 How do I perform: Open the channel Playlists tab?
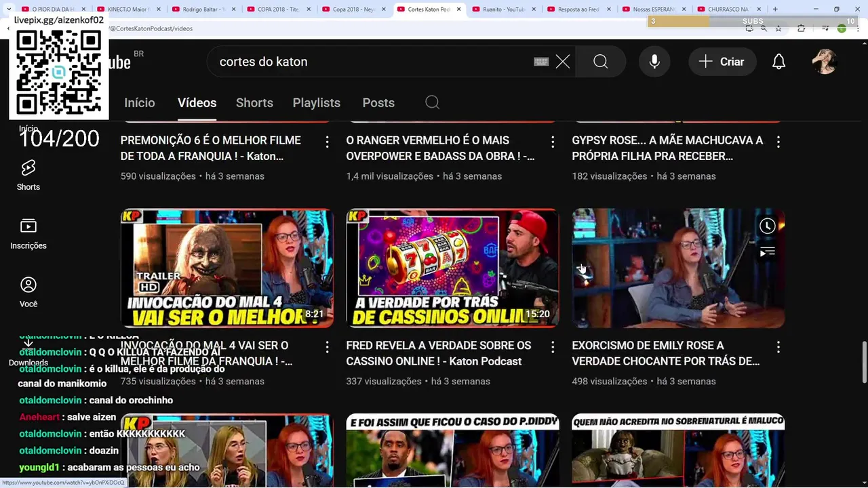click(x=317, y=103)
